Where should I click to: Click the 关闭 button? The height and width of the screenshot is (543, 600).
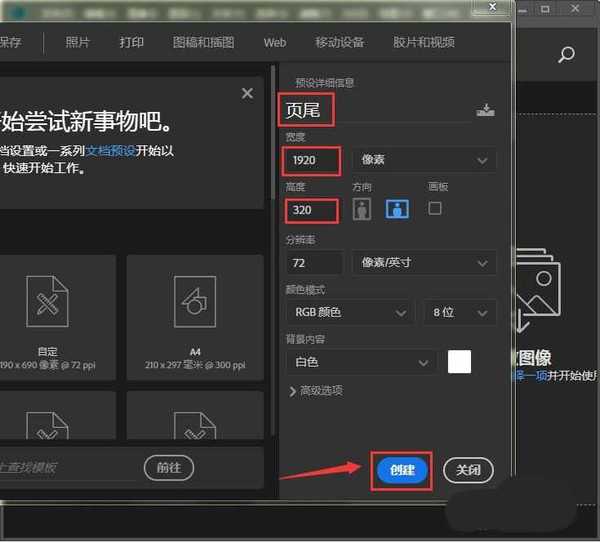pyautogui.click(x=468, y=470)
